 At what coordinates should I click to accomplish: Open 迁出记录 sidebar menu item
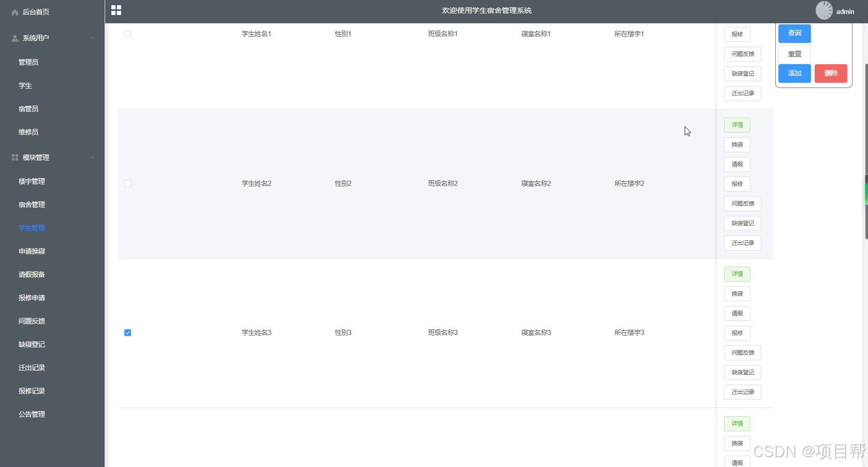point(32,368)
